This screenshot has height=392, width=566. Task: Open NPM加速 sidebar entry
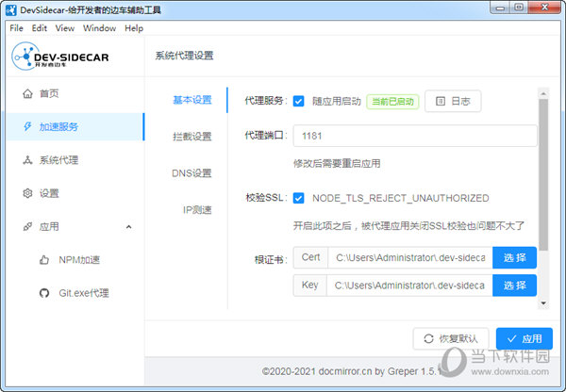(x=75, y=260)
